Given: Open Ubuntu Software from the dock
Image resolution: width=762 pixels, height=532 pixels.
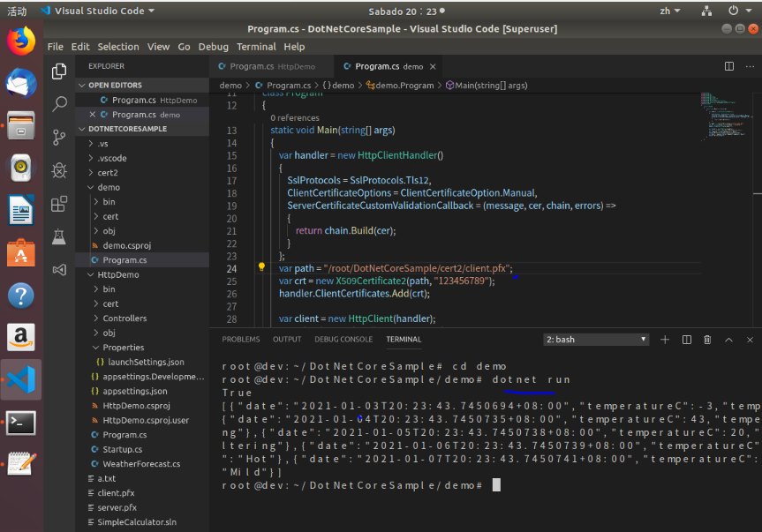Looking at the screenshot, I should coord(21,252).
